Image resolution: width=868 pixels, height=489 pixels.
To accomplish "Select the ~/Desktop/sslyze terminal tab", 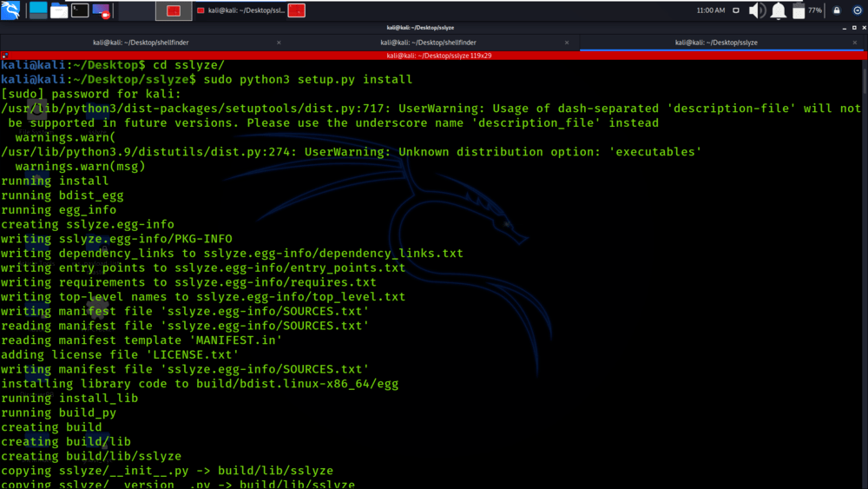I will [x=716, y=42].
